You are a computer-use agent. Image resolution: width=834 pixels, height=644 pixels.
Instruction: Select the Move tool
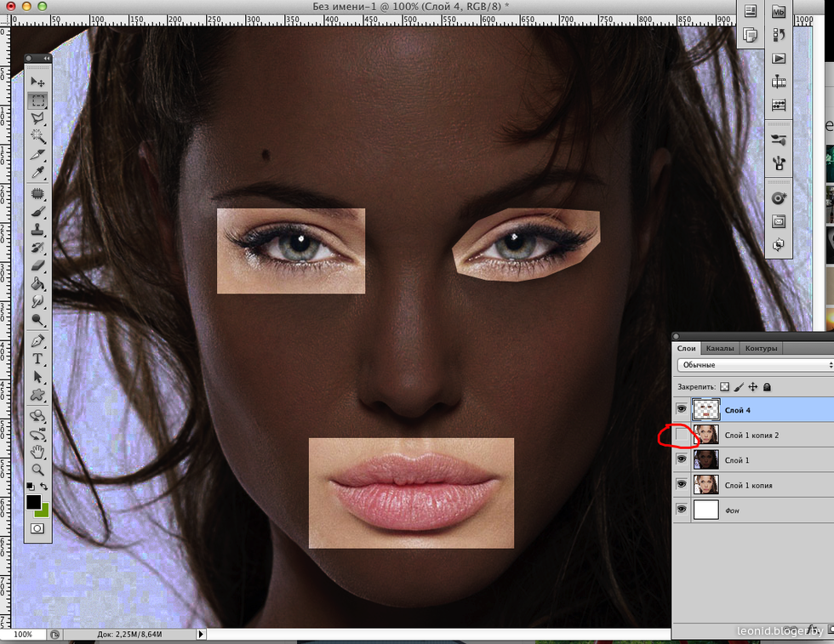point(37,82)
